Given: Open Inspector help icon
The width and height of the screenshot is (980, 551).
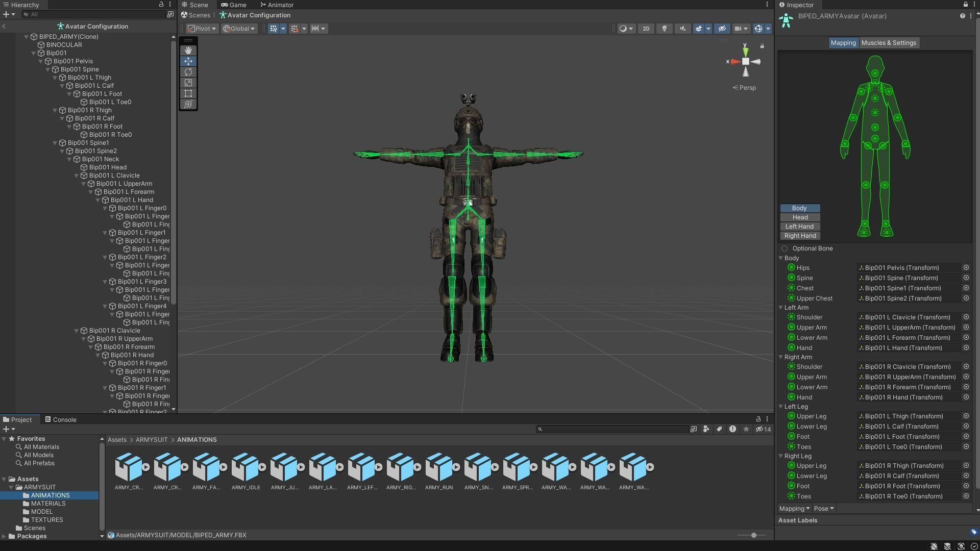Looking at the screenshot, I should pos(962,16).
